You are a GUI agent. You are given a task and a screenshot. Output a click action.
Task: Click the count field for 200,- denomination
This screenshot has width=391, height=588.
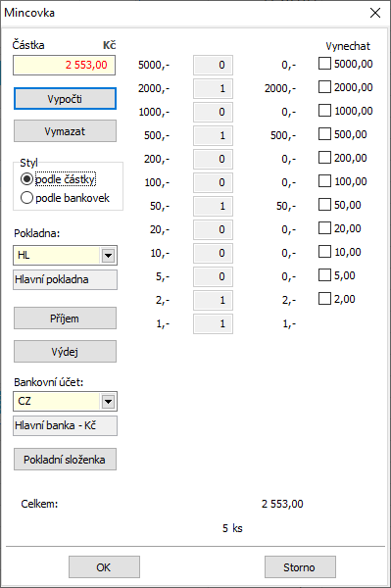pos(213,159)
